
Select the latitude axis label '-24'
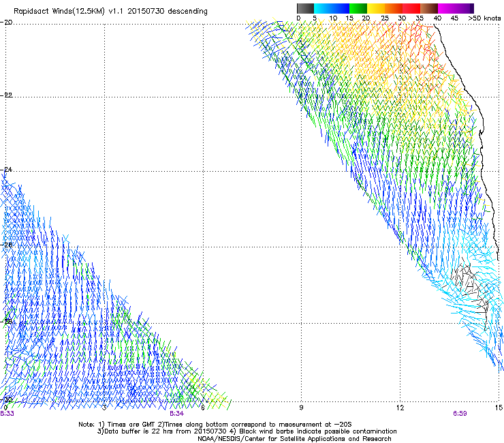pyautogui.click(x=7, y=169)
